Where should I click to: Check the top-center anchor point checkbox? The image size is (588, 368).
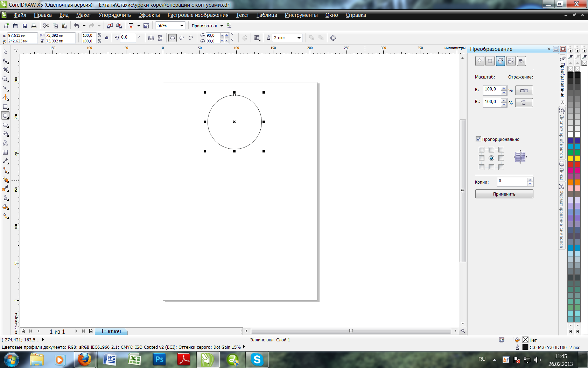[x=491, y=150]
